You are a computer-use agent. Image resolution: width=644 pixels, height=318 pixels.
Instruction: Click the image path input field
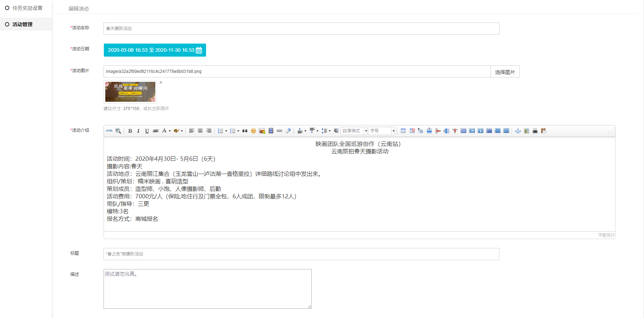pos(297,71)
